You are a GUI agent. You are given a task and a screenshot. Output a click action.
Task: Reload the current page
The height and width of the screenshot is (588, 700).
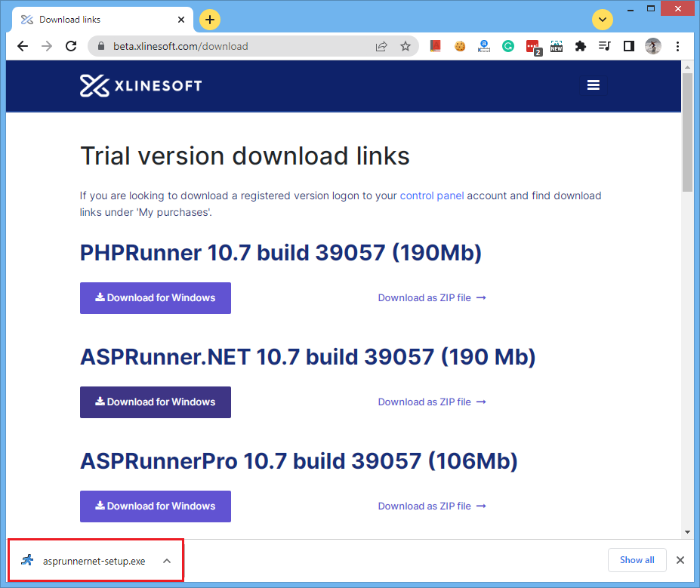(x=71, y=46)
